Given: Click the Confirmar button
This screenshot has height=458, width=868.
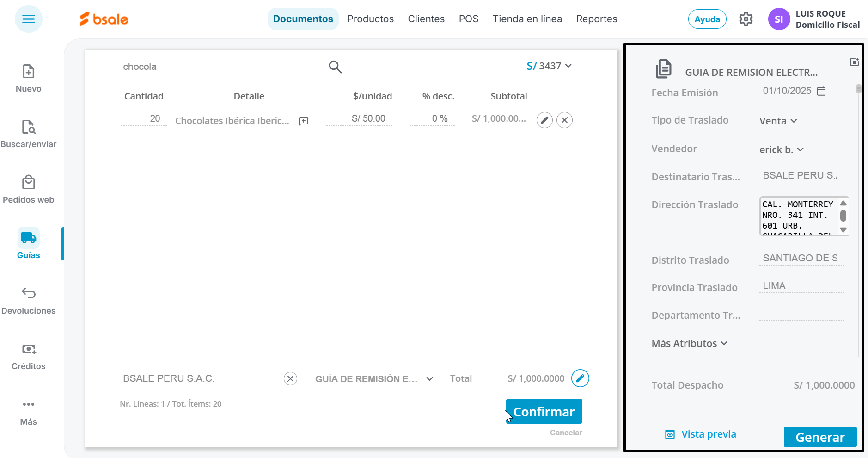Looking at the screenshot, I should point(544,411).
